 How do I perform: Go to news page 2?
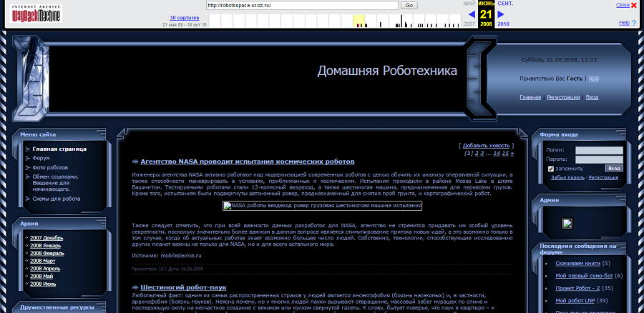477,154
